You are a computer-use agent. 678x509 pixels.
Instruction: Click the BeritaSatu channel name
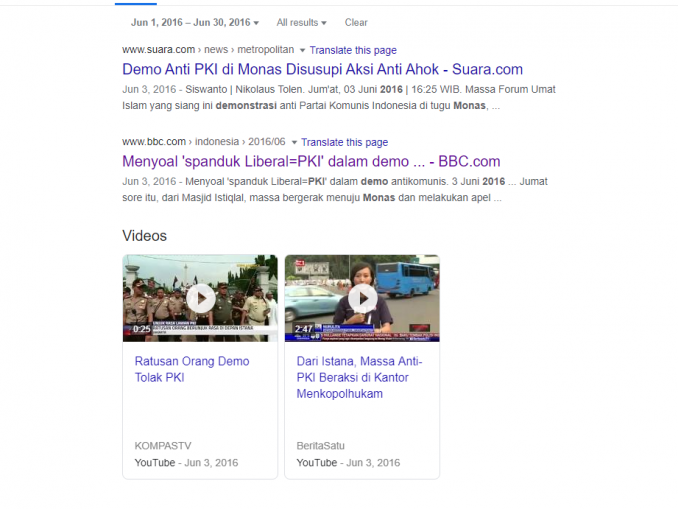click(x=320, y=446)
